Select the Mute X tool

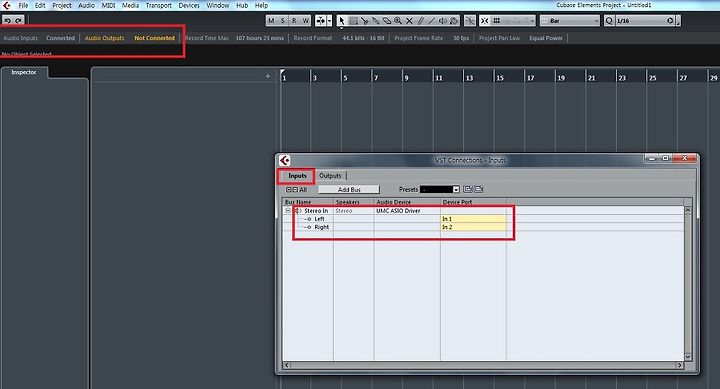click(x=409, y=21)
